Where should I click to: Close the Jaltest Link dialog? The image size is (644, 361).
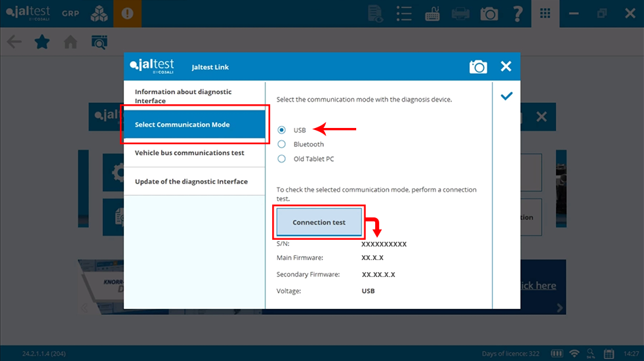(506, 66)
